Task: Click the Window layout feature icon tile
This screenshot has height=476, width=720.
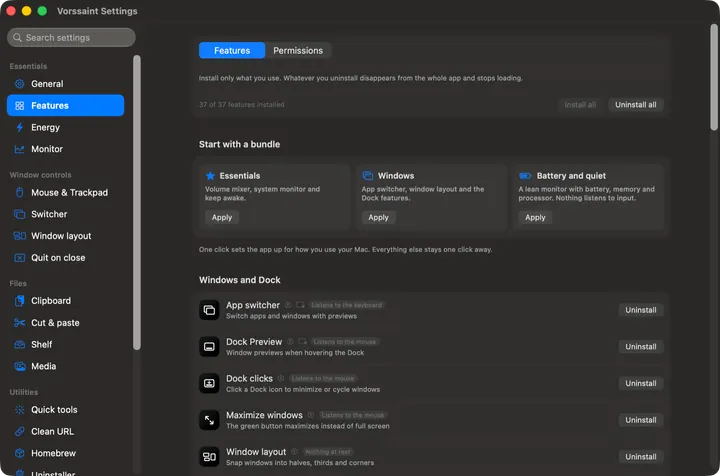Action: point(209,457)
